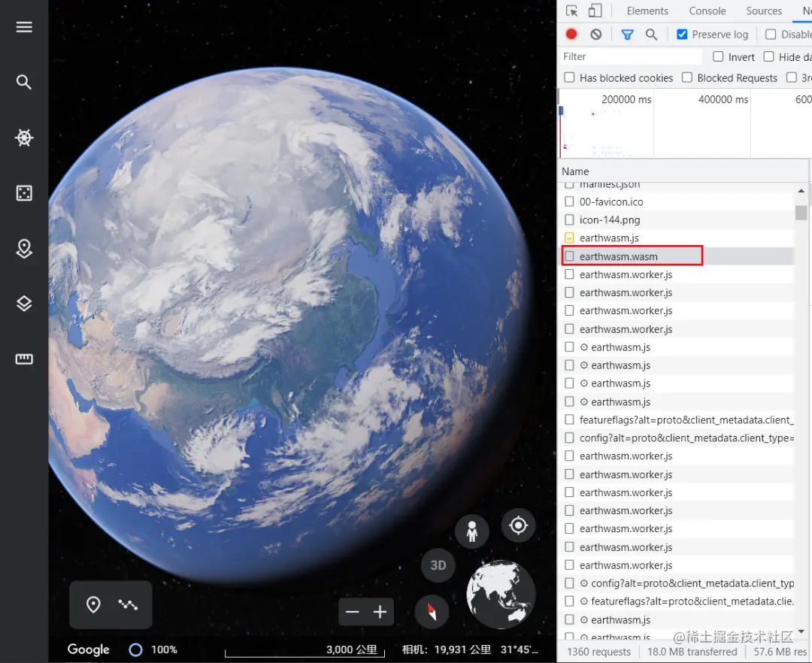This screenshot has width=812, height=663.
Task: Uncheck the Preserve log checkbox
Action: pyautogui.click(x=682, y=34)
